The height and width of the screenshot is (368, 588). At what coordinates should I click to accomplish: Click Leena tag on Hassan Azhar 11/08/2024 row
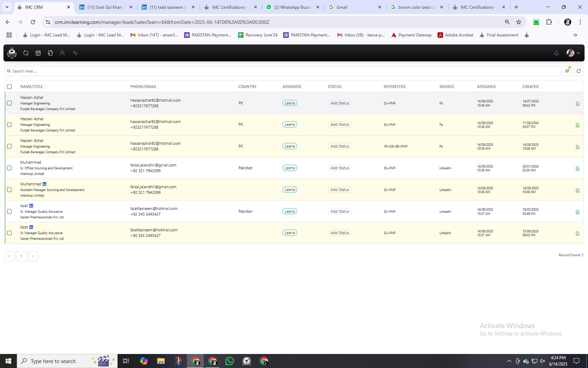tap(290, 124)
